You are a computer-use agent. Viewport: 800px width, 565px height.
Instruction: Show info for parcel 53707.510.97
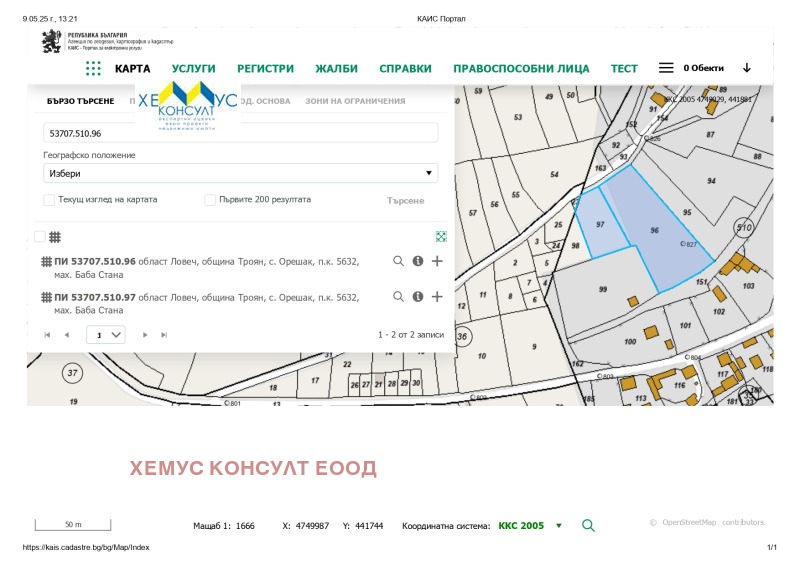417,297
